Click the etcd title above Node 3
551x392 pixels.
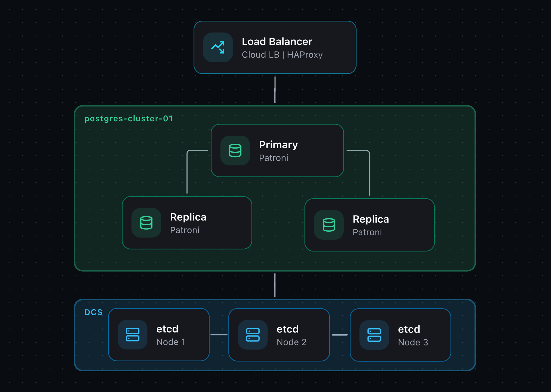[409, 329]
